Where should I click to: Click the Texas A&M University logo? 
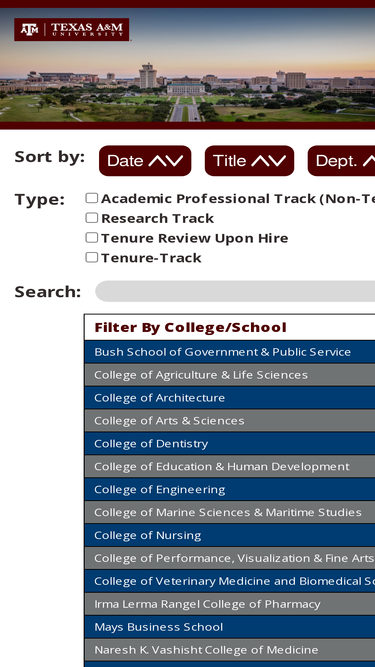[71, 29]
